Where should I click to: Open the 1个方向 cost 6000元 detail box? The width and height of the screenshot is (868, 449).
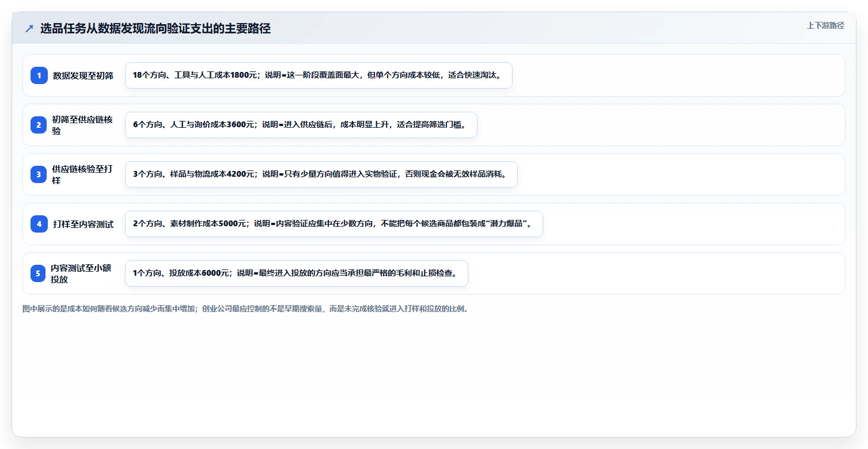[x=297, y=273]
